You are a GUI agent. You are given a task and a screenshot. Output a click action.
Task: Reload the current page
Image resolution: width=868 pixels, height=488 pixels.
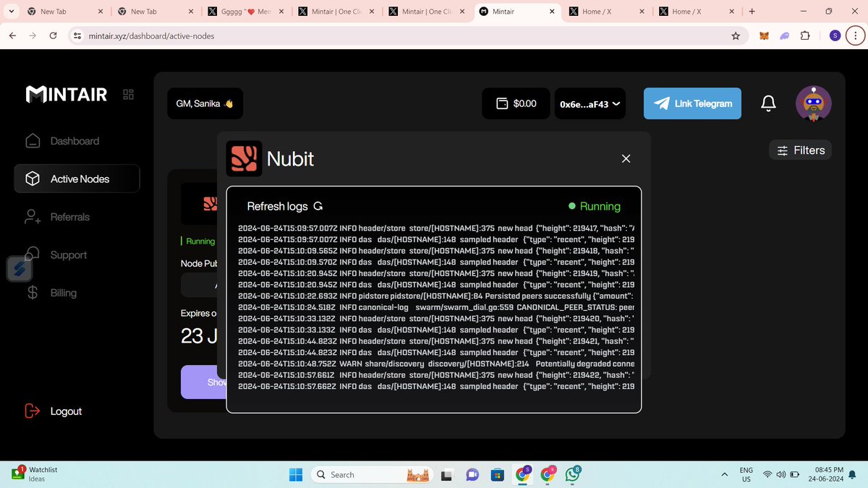pos(53,35)
